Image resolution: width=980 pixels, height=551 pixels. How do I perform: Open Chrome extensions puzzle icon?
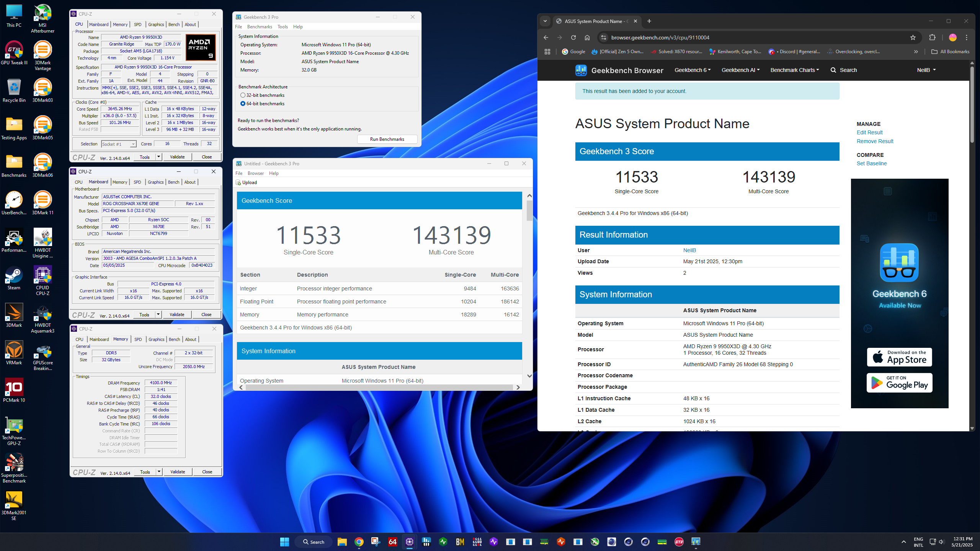pos(933,37)
